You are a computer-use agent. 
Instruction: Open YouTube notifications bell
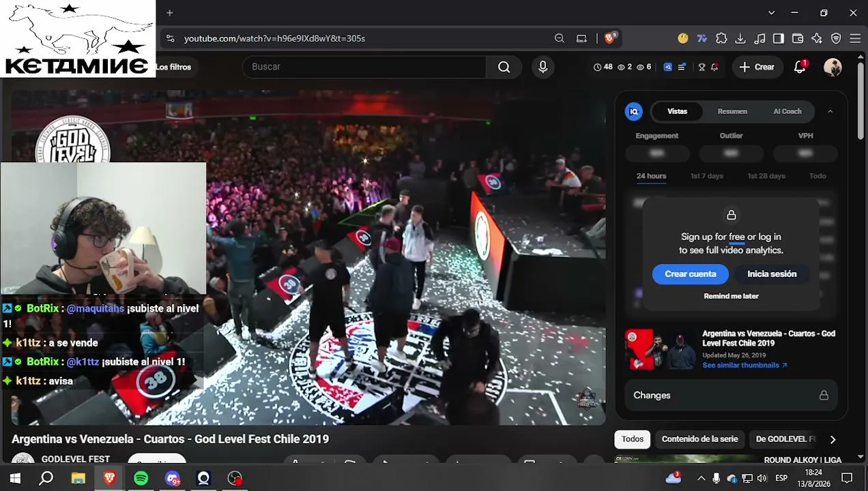pyautogui.click(x=800, y=67)
